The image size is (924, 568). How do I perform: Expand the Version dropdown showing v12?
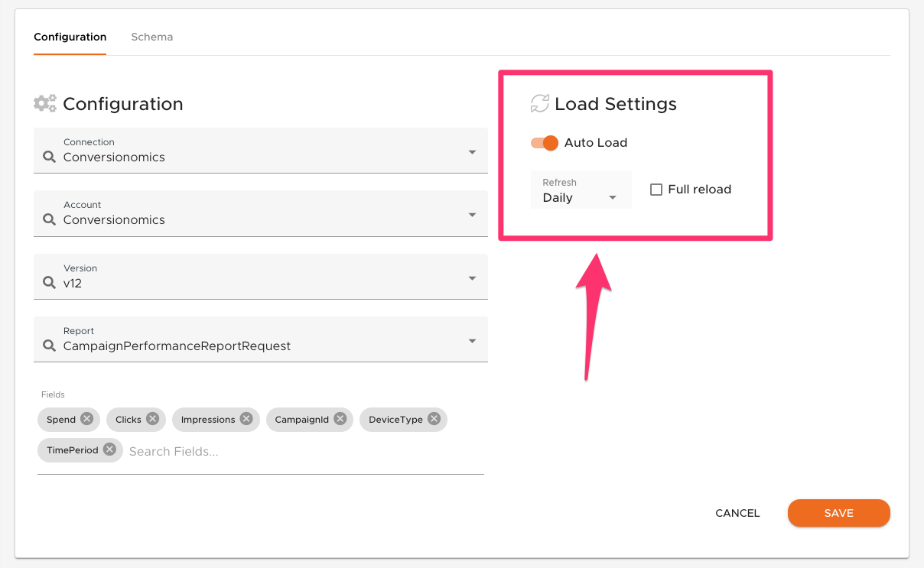point(474,277)
